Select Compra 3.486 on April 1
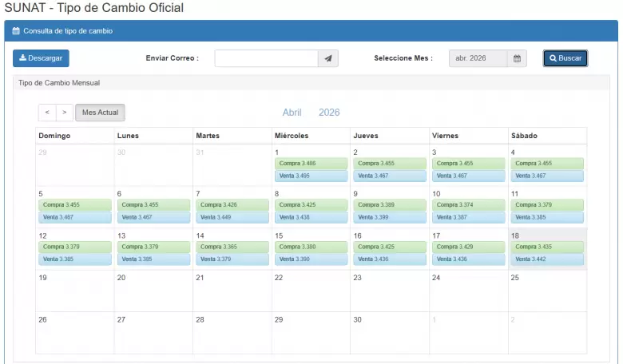 coord(311,164)
